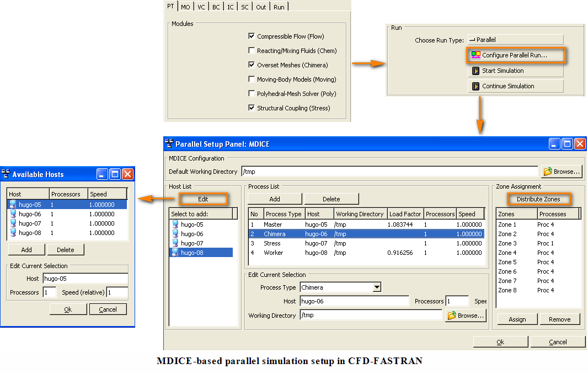Toggle Compressible Flow (Flow) module checkbox
The image size is (588, 374).
point(252,36)
